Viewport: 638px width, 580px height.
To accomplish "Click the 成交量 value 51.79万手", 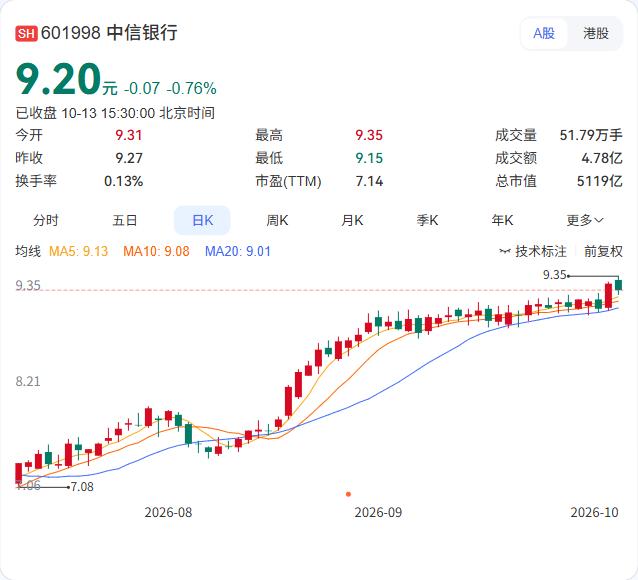I will [x=591, y=135].
